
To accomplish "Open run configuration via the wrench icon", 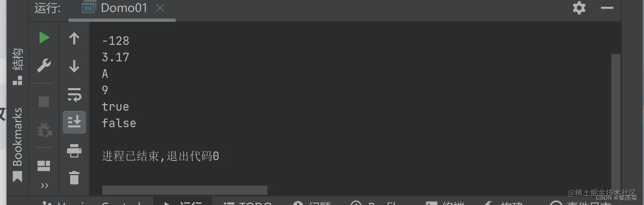I will [44, 65].
